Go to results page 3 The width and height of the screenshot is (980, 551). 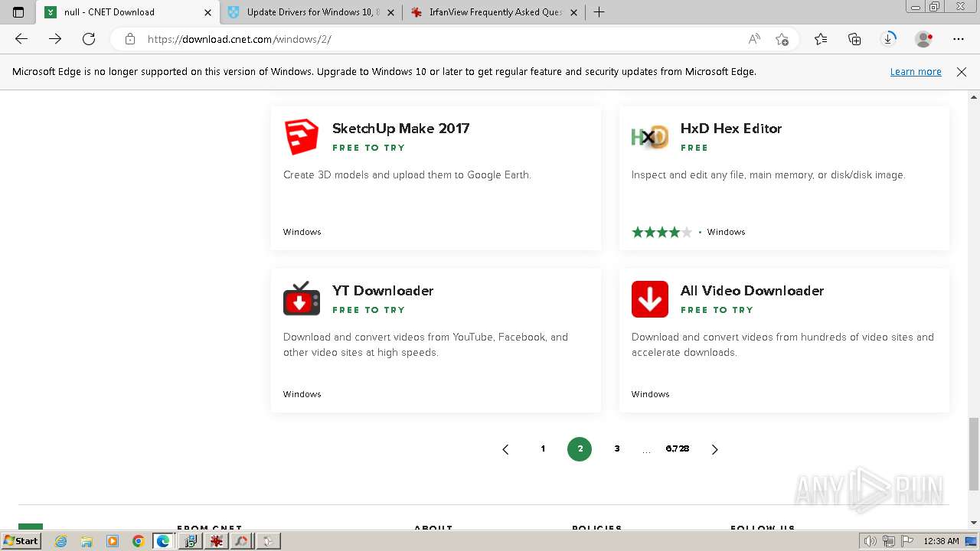click(616, 449)
